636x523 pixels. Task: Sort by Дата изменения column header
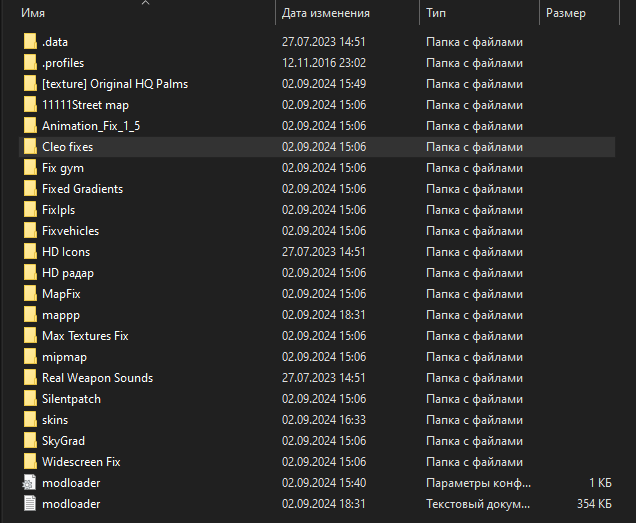pyautogui.click(x=326, y=14)
